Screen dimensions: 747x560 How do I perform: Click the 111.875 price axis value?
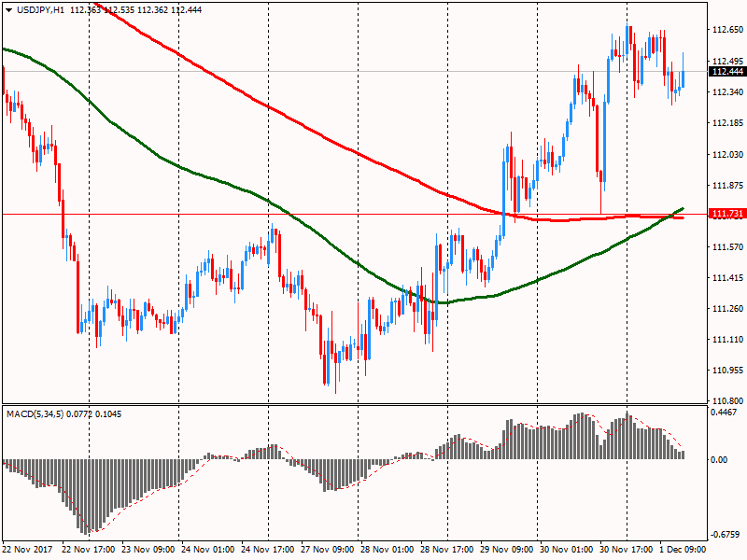click(728, 185)
